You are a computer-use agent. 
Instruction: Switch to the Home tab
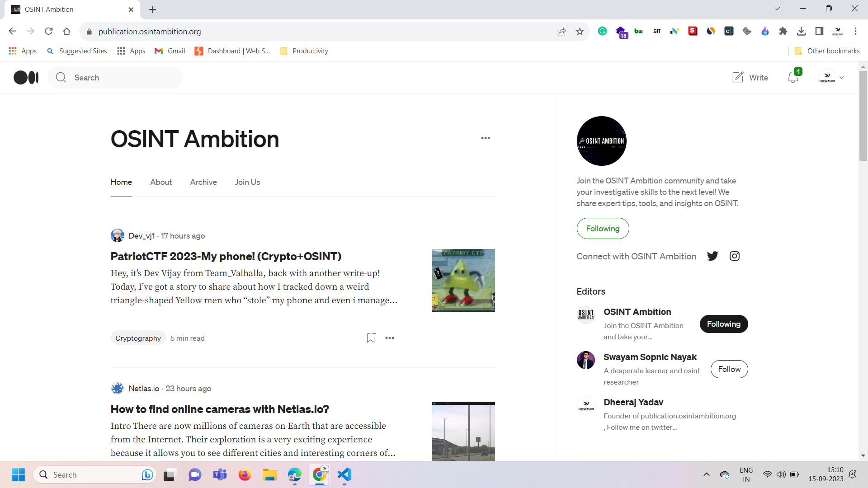121,182
